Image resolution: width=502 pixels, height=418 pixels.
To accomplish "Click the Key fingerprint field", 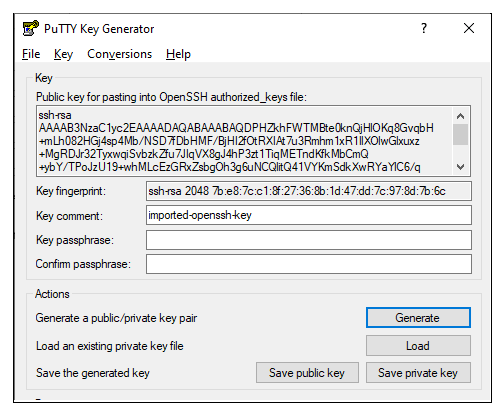I will [309, 191].
